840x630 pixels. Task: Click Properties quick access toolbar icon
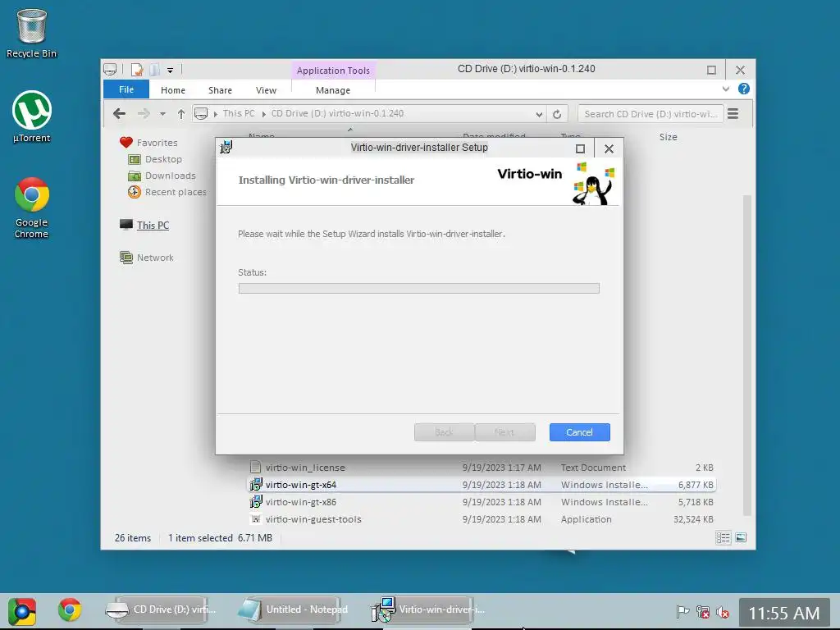(x=137, y=70)
